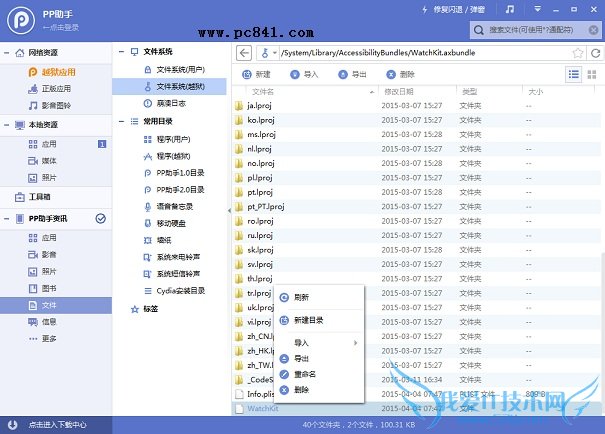
Task: Open PP助手2.0目录
Action: coord(174,190)
